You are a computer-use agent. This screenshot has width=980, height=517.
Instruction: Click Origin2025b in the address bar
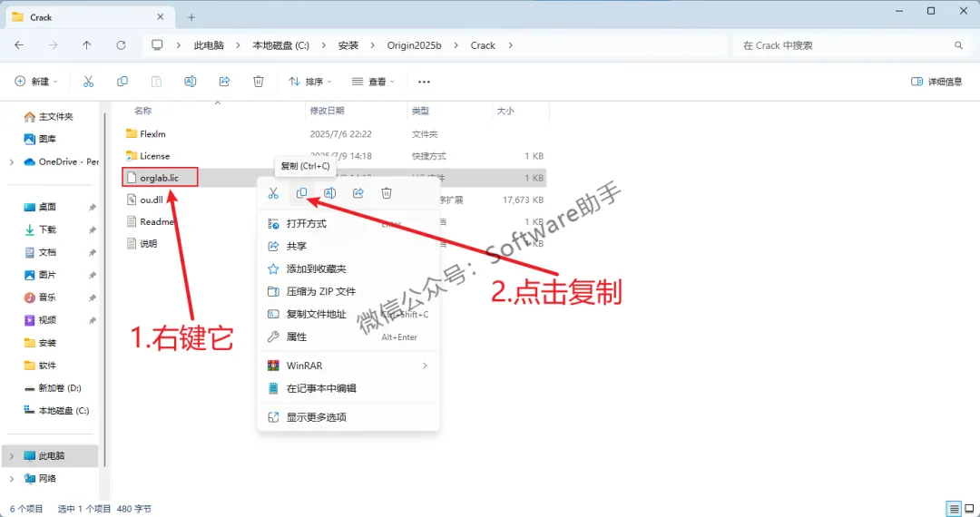[415, 45]
